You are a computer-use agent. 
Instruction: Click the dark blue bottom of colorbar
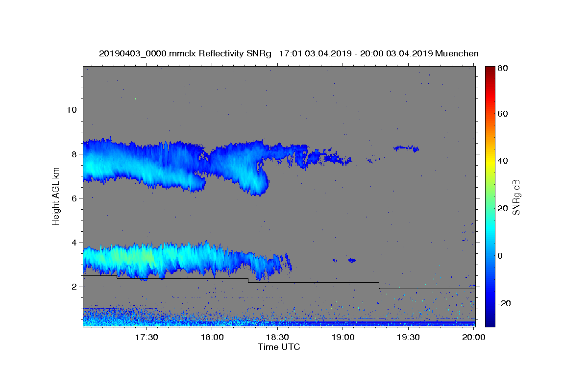pos(490,322)
